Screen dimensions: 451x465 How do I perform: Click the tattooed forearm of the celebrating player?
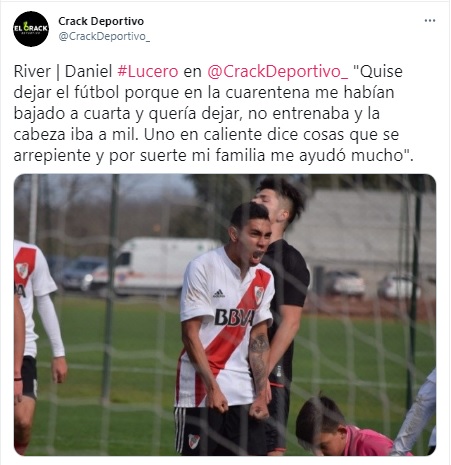[259, 361]
